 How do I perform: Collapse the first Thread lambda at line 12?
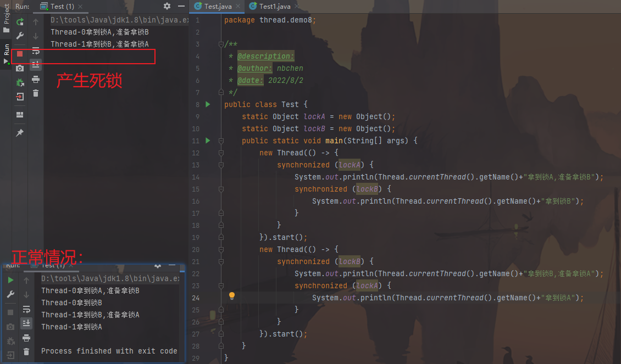221,153
